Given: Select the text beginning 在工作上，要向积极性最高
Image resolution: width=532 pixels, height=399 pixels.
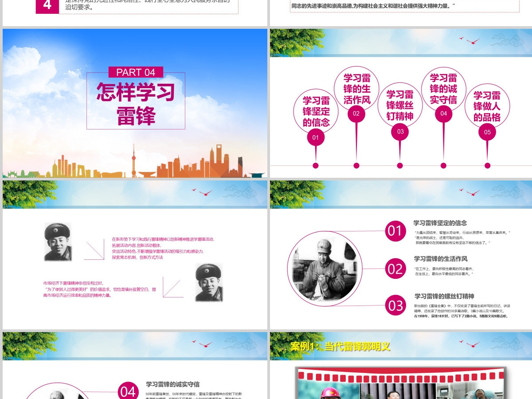Looking at the screenshot, I should point(444,271).
